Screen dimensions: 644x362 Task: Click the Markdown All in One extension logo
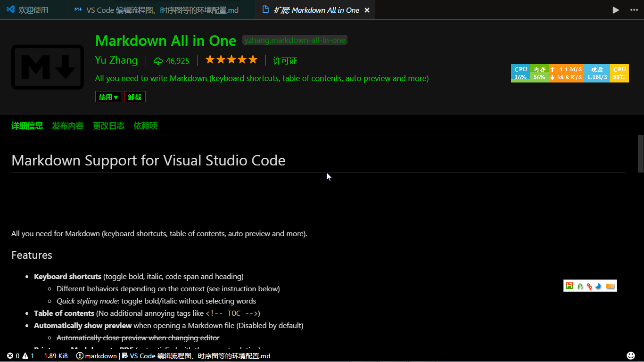pos(48,67)
